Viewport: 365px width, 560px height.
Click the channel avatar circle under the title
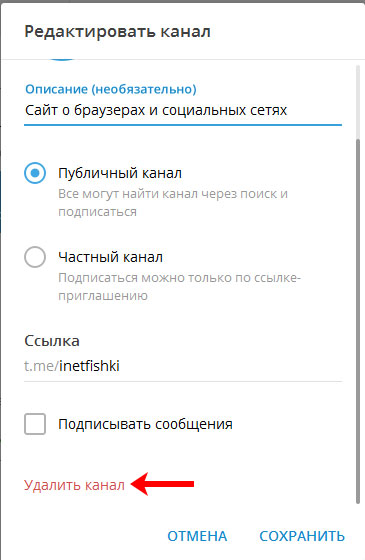point(62,58)
